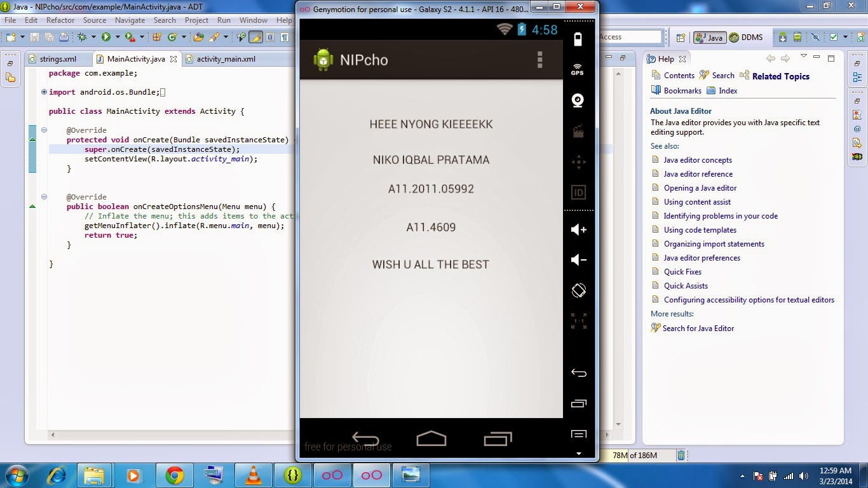868x488 pixels.
Task: Open the Navigate menu
Action: click(x=130, y=20)
